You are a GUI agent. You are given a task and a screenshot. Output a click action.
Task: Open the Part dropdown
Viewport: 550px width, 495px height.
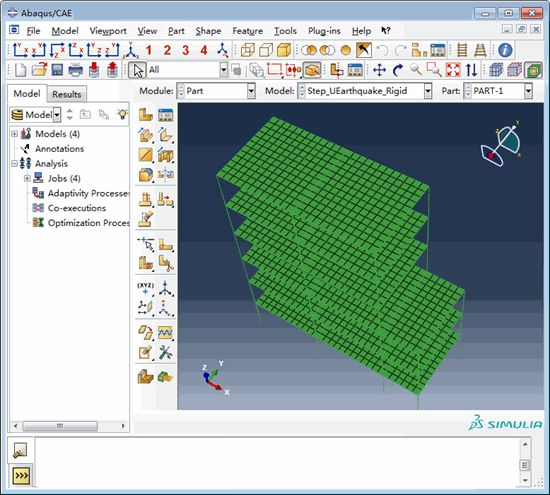528,91
